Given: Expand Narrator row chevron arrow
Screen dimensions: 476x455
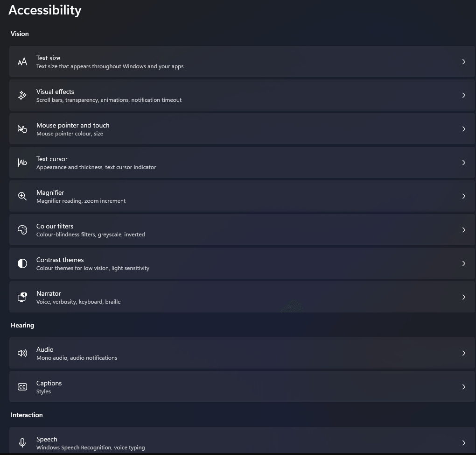Looking at the screenshot, I should coord(463,297).
